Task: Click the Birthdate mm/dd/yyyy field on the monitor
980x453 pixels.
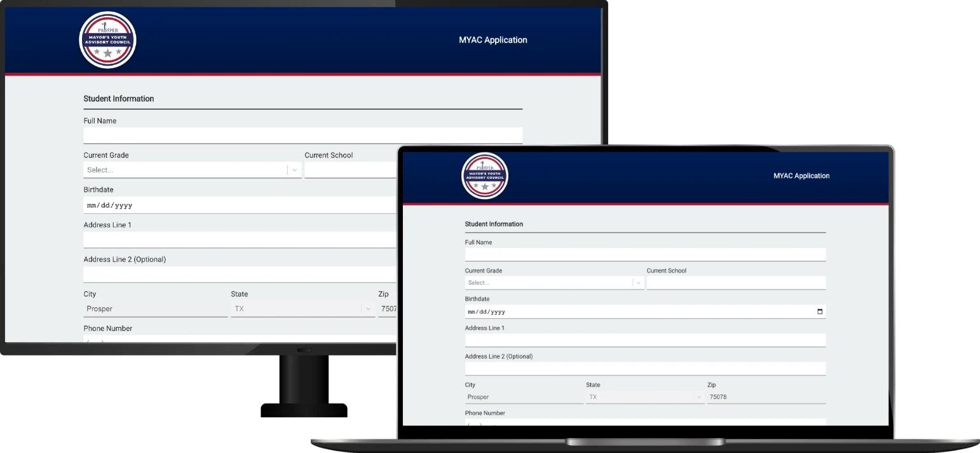Action: 238,206
